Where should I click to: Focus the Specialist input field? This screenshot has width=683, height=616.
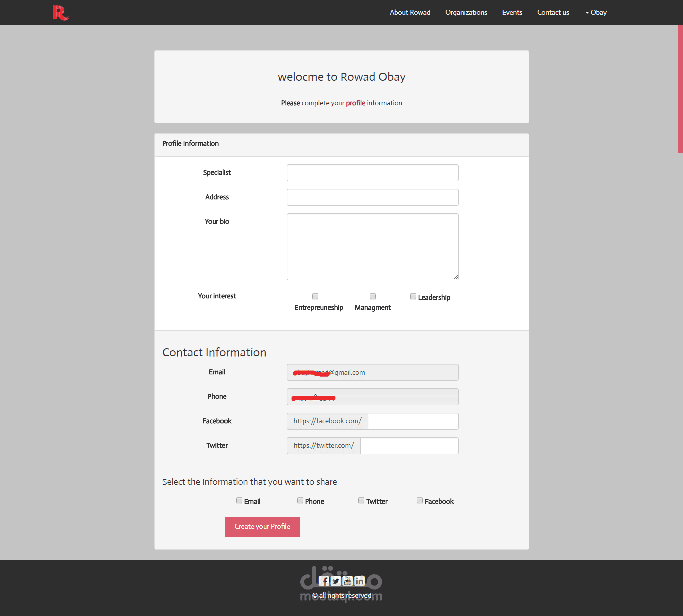point(373,173)
